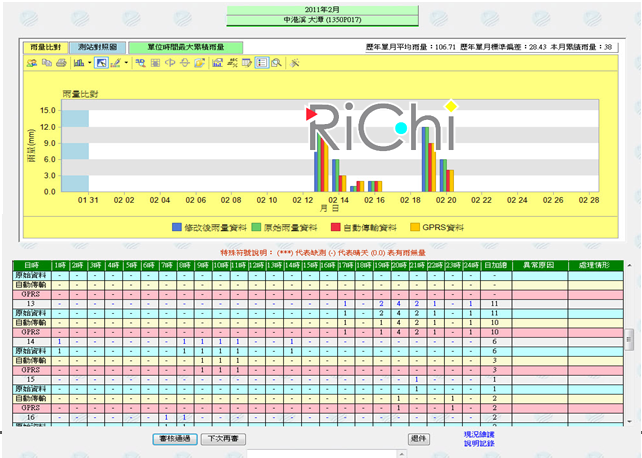This screenshot has width=642, height=458.
Task: Click the 24時 column header
Action: [471, 266]
